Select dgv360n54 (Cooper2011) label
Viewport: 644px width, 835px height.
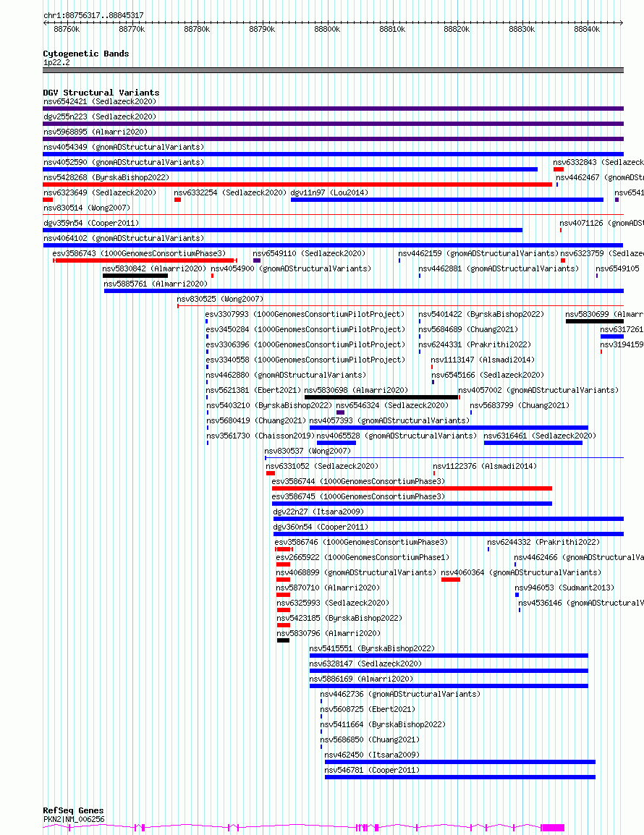(321, 527)
